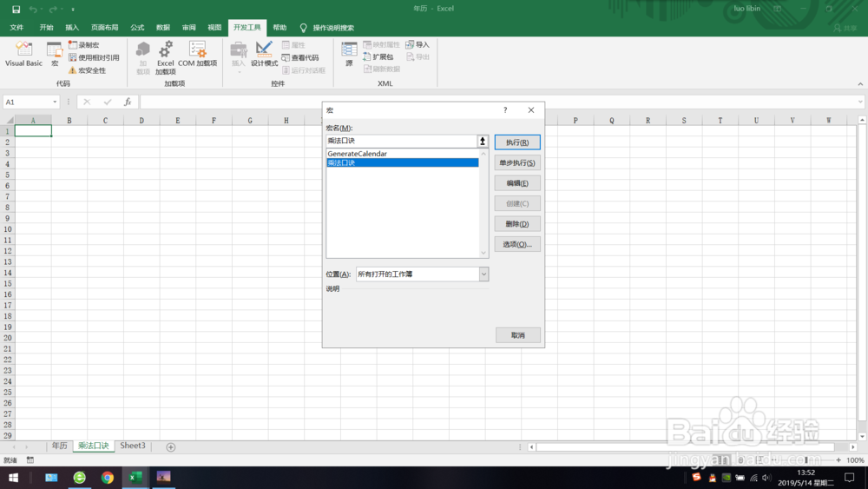Click Delete (删除) in macro dialog

point(517,224)
